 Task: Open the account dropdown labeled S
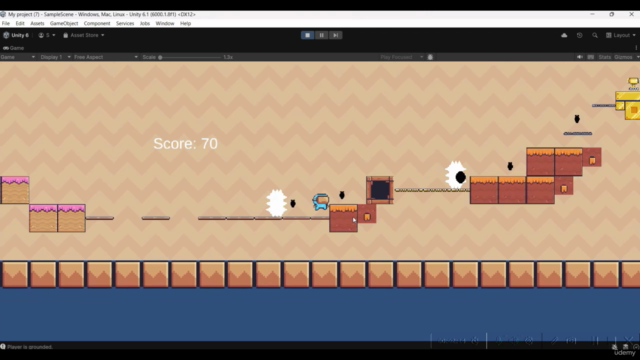(47, 35)
